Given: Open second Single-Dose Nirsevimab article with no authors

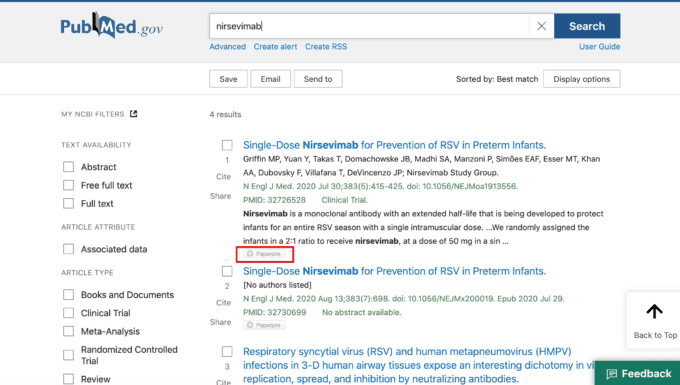Looking at the screenshot, I should (394, 271).
